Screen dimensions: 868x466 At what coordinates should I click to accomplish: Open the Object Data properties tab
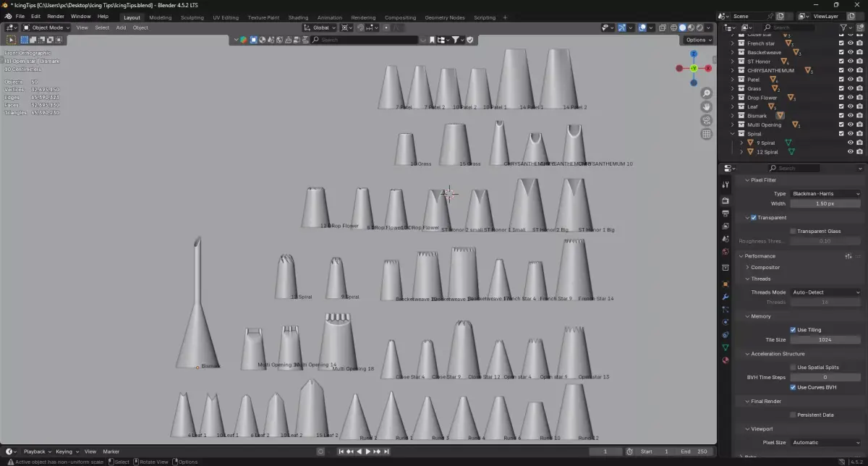pos(726,347)
